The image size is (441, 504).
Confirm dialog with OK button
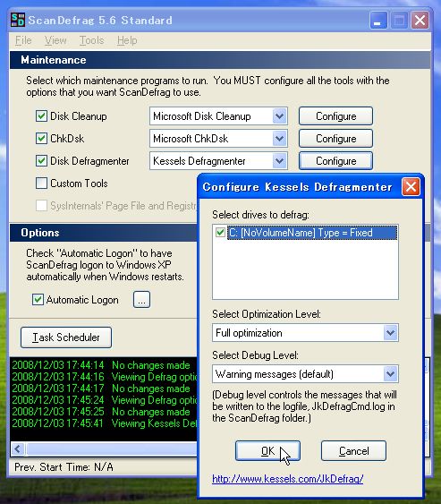coord(267,451)
